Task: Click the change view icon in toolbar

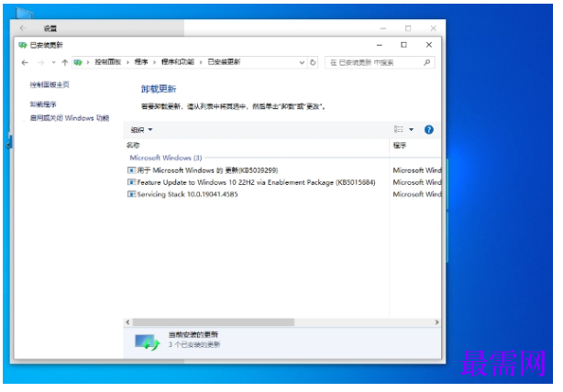Action: (x=399, y=129)
